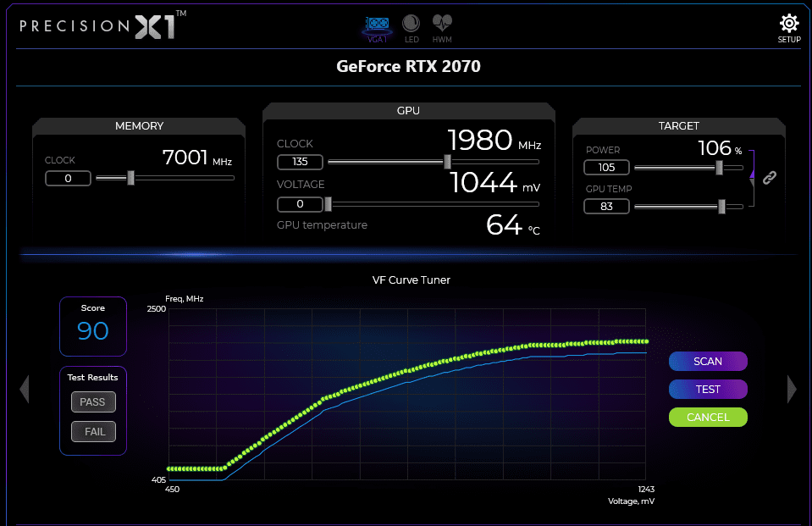Click the GeForce RTX 2070 title
Viewport: 812px width, 526px height.
coord(409,66)
